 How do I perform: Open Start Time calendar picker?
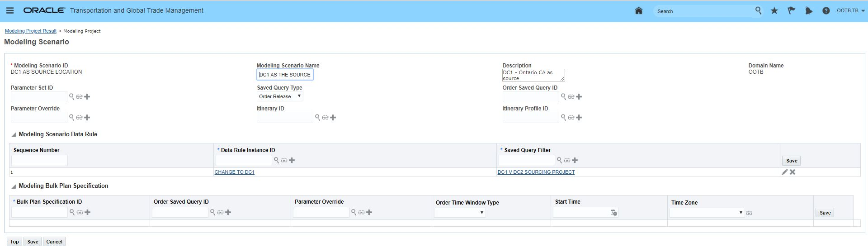point(613,212)
